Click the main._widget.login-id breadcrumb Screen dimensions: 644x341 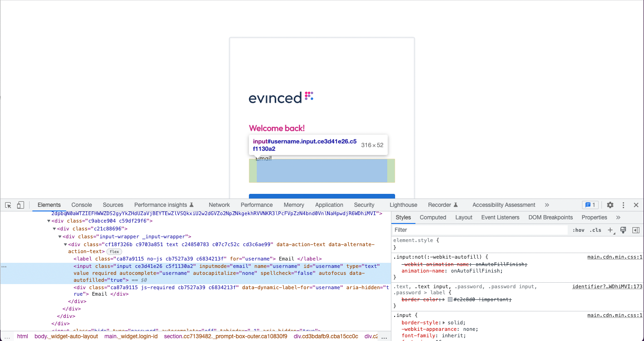coord(131,336)
